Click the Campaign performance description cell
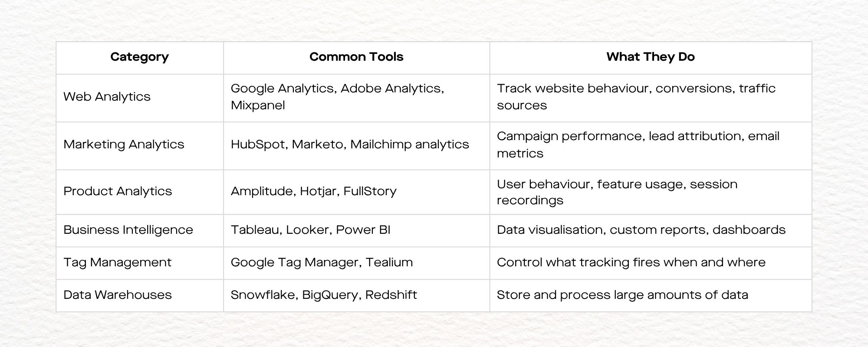 tap(638, 144)
